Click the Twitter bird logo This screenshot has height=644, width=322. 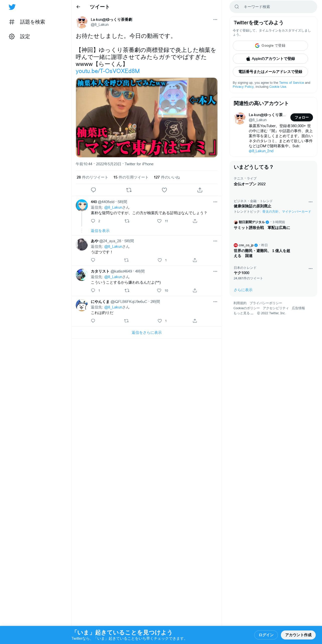(x=12, y=7)
